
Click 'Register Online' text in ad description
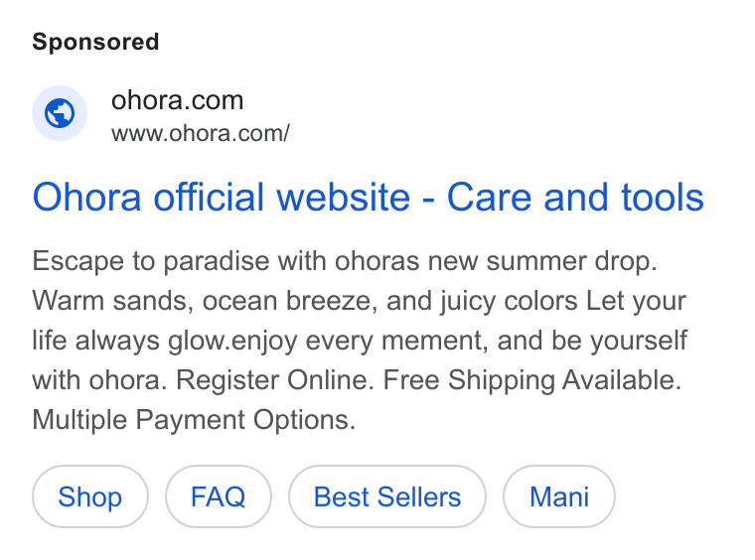click(274, 380)
